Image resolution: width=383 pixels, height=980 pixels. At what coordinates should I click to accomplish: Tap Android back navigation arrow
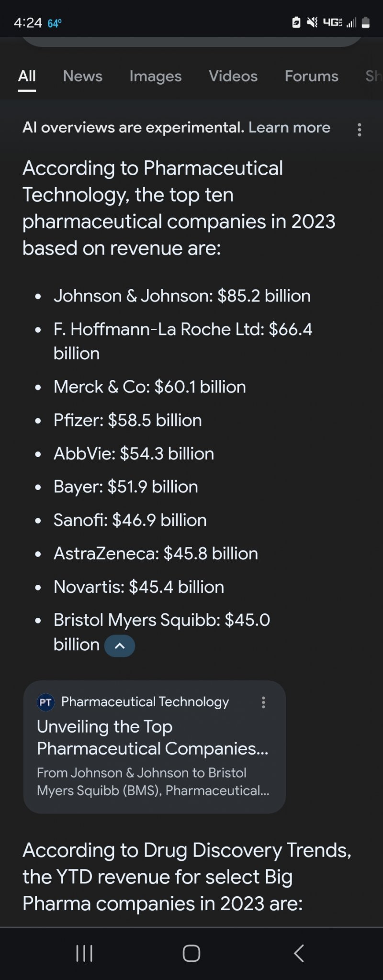299,953
